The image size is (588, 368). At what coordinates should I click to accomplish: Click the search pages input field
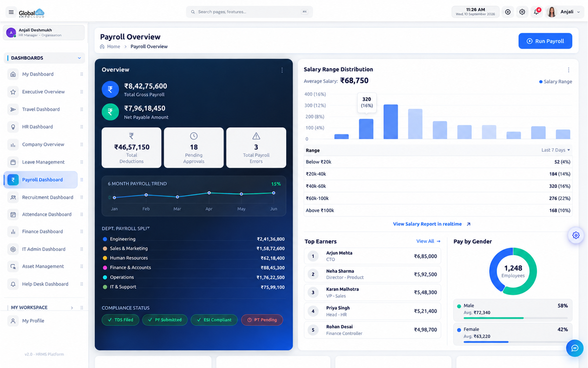click(250, 12)
